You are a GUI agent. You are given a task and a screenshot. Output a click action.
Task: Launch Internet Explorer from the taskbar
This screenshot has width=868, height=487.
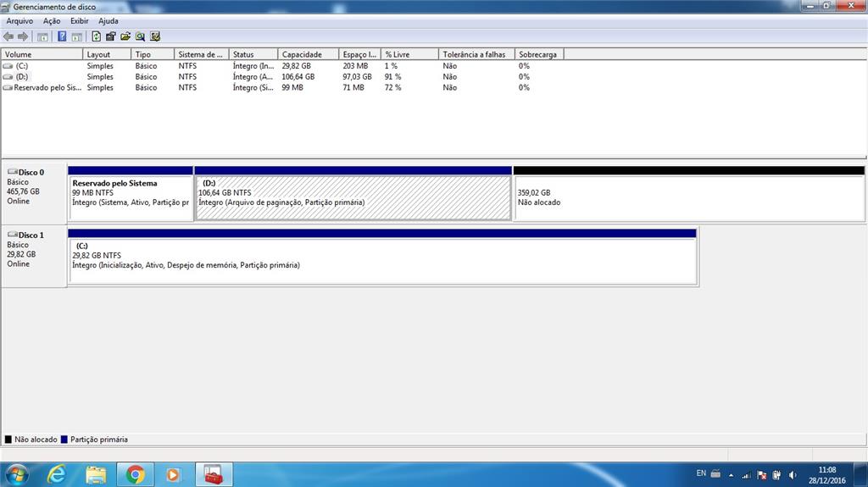point(57,475)
